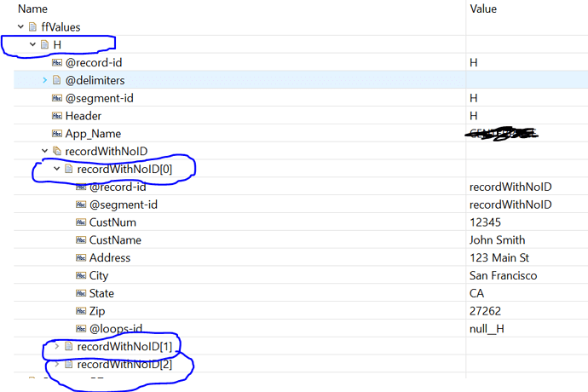Select the Zip label

(97, 311)
